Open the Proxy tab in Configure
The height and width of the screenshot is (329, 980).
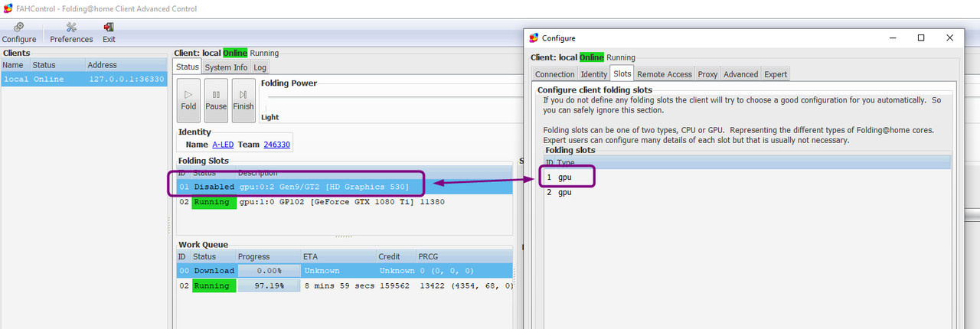707,74
